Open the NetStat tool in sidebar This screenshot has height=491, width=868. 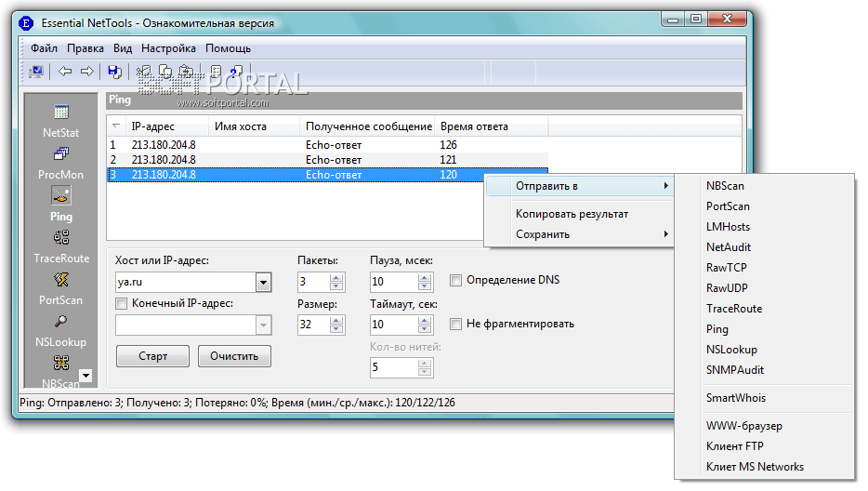pos(61,121)
